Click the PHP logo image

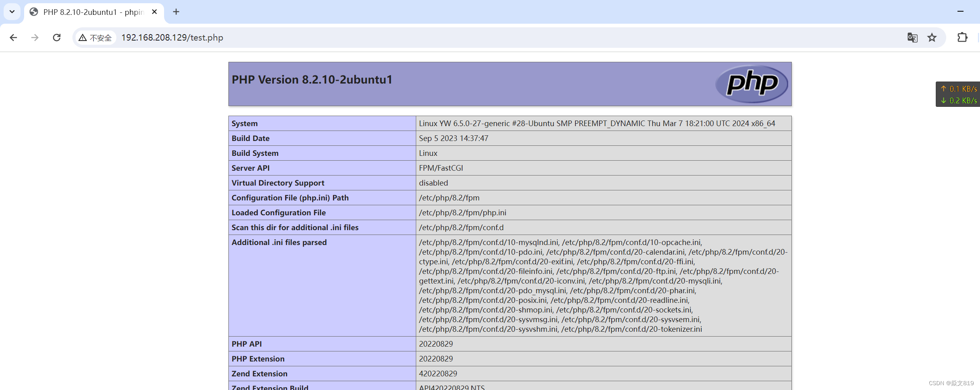coord(752,84)
